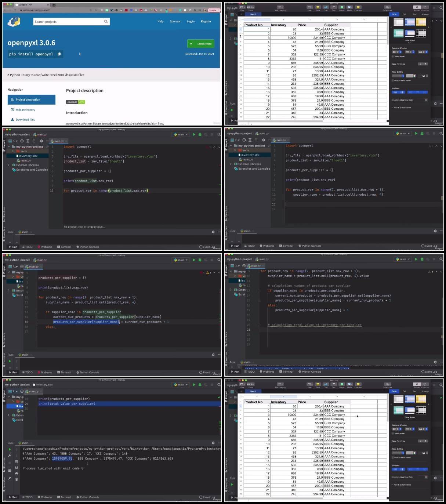
Task: Open the Terminal tab in the console-output PyCharm frame
Action: click(x=64, y=497)
